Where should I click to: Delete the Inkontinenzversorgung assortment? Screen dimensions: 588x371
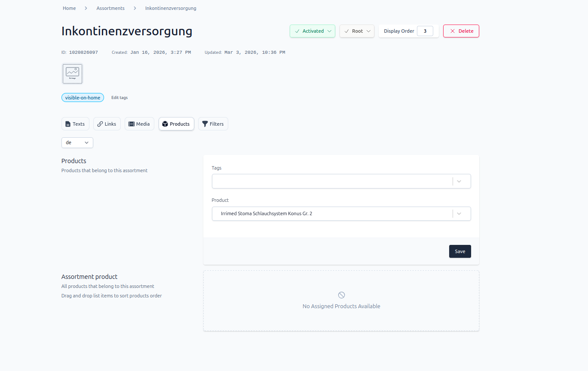tap(461, 31)
